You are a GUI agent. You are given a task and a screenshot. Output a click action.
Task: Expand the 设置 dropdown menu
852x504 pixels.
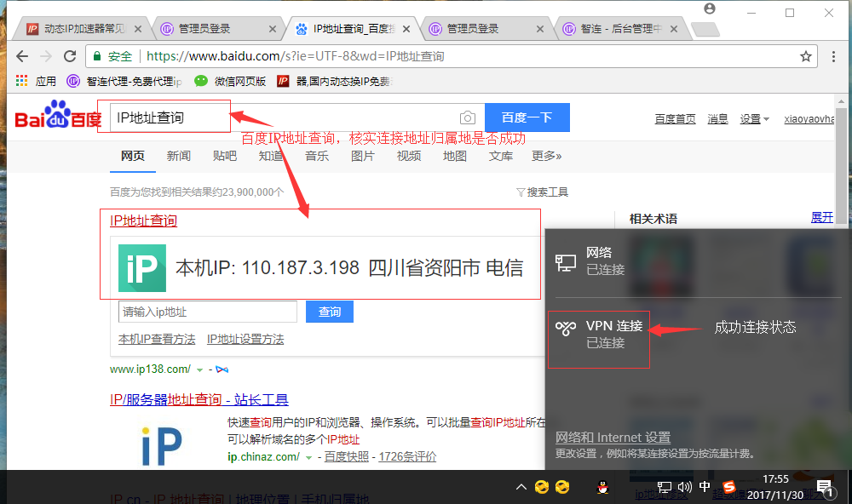point(754,119)
